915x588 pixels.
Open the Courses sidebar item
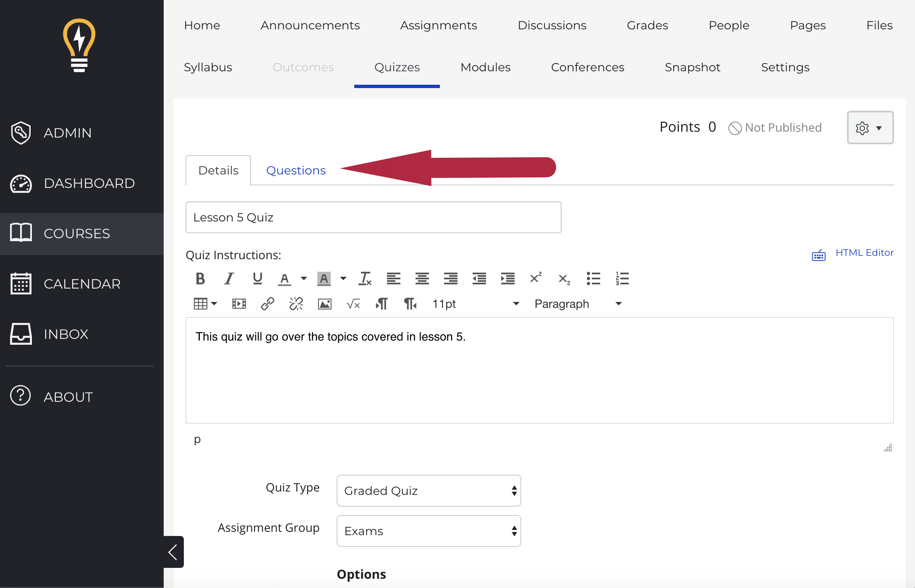(82, 234)
